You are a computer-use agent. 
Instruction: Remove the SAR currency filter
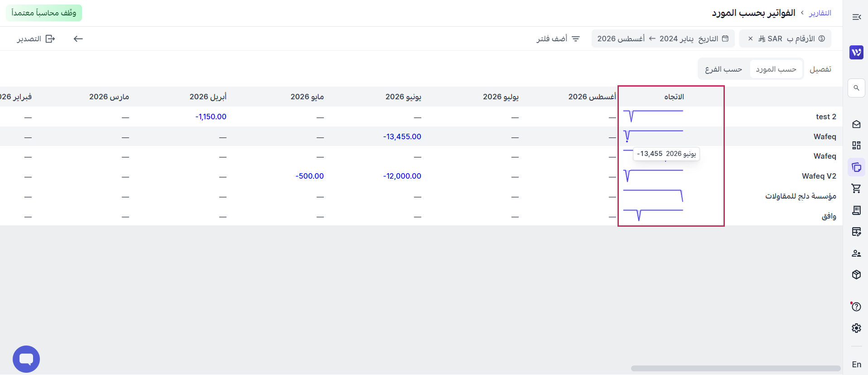(750, 39)
